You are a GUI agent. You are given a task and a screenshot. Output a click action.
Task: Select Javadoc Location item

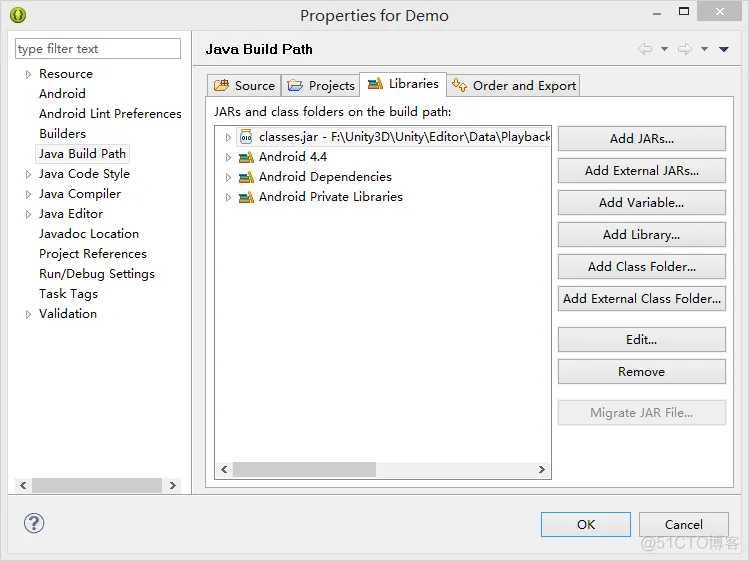89,234
